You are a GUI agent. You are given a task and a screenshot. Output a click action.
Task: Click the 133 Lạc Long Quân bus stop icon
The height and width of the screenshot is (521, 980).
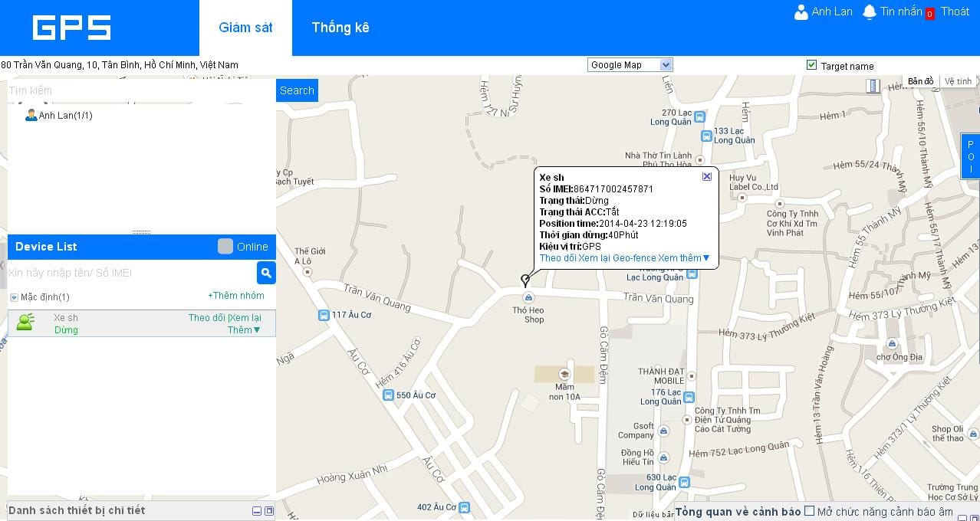(x=706, y=136)
